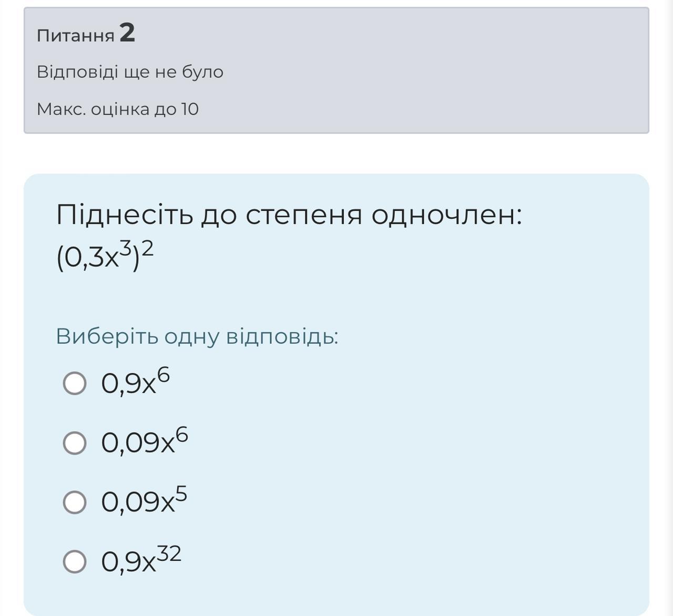Click the 'Піднесіть до степеня' instruction text

coord(209,215)
